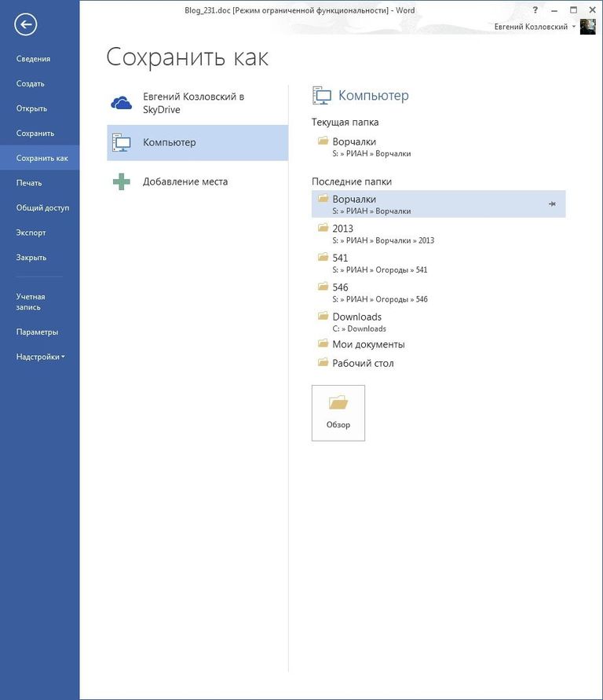603x700 pixels.
Task: Open the Печать section
Action: 29,183
